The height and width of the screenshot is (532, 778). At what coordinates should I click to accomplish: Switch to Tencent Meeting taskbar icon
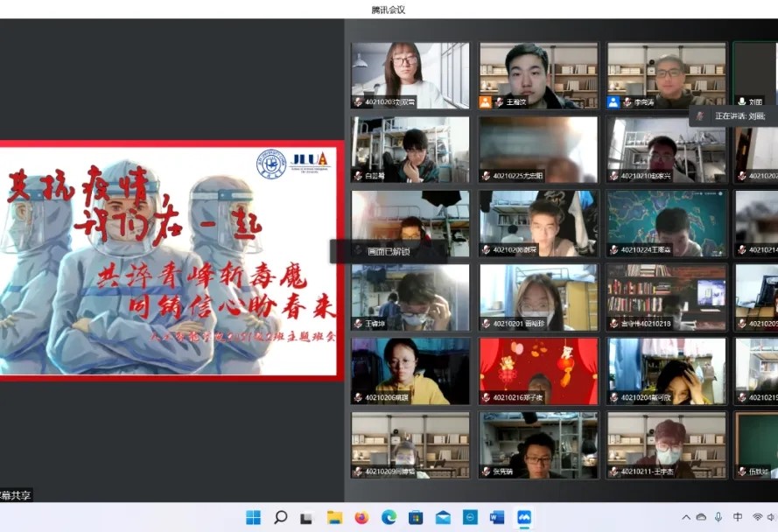coord(524,517)
